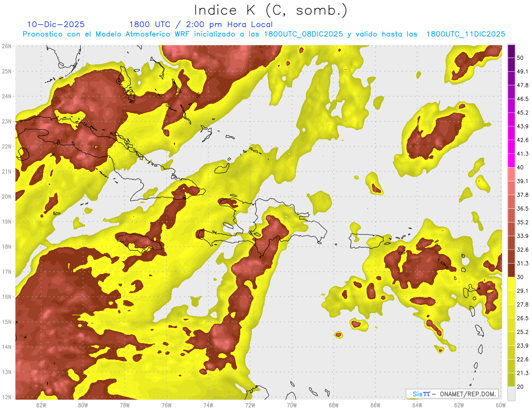
Task: Click the 76W longitude label
Action: (x=166, y=405)
